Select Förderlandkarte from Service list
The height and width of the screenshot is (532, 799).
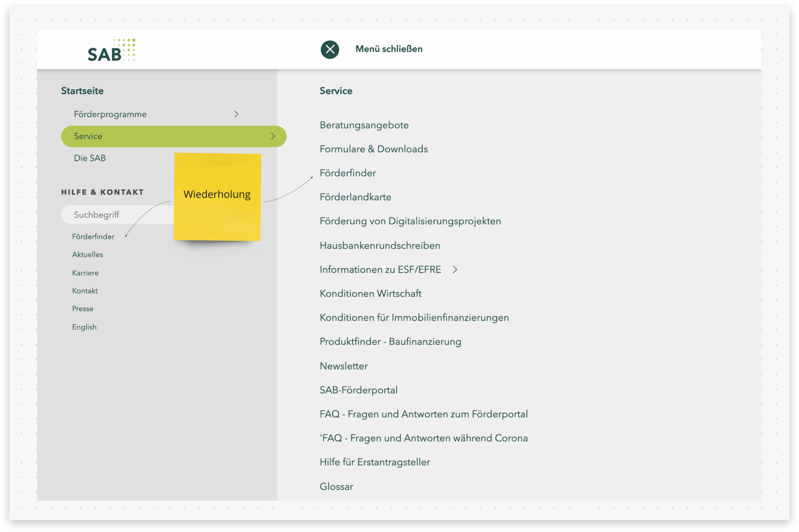(355, 197)
